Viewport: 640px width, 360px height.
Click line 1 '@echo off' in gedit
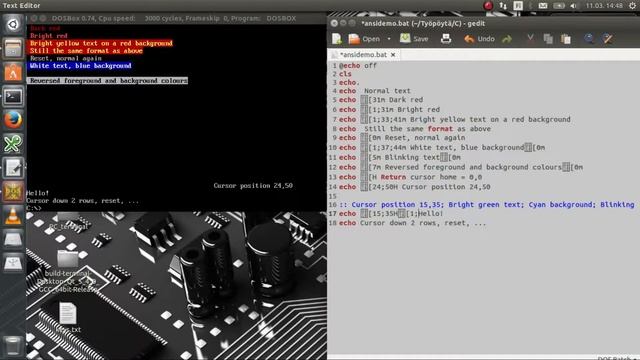(x=358, y=65)
